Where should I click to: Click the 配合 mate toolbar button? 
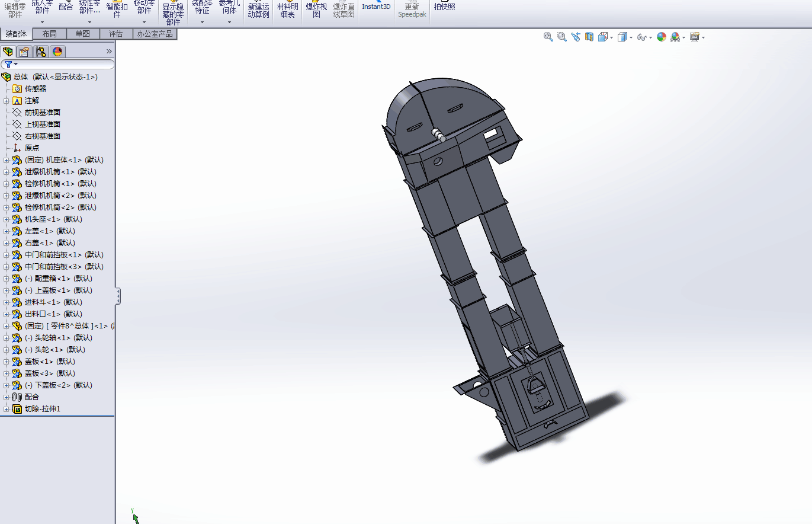[66, 6]
